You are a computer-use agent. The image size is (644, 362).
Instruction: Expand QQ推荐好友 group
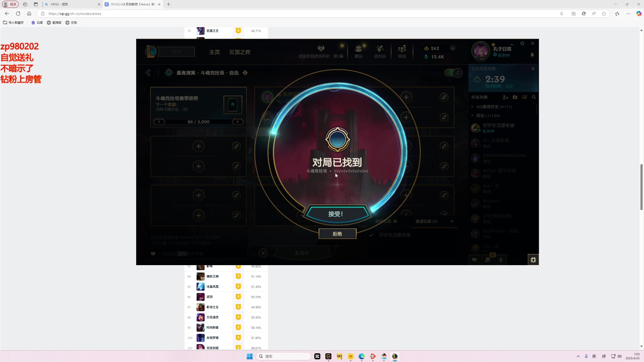pyautogui.click(x=494, y=107)
